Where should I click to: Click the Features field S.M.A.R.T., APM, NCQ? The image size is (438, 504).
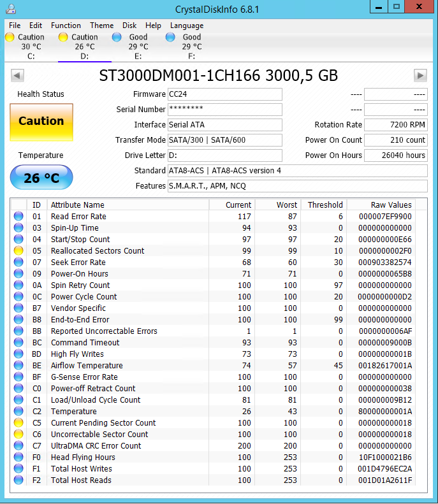coord(298,186)
